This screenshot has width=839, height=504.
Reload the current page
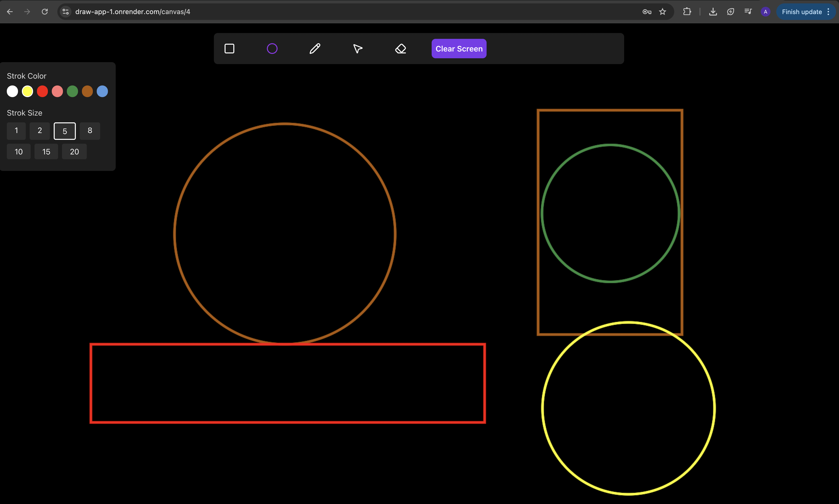44,11
